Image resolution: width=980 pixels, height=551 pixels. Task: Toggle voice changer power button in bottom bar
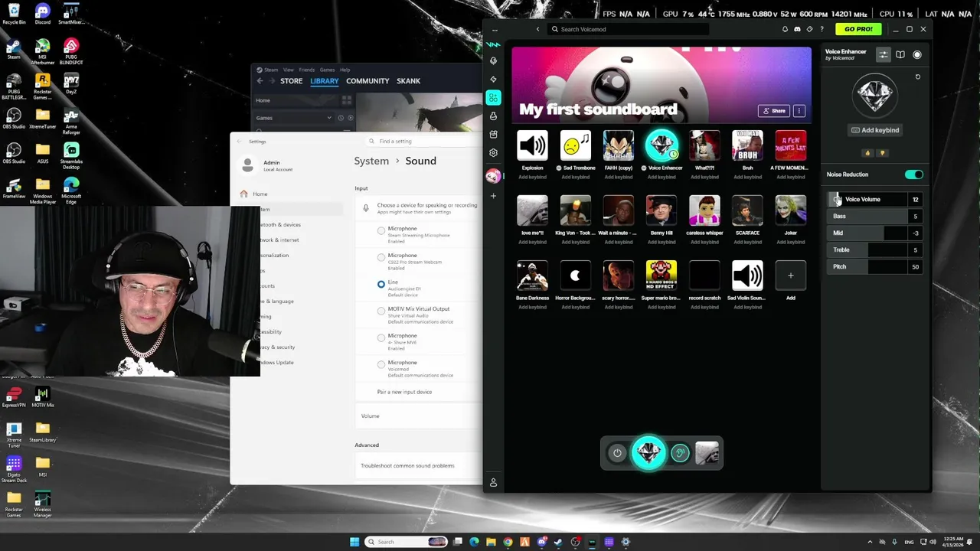(617, 453)
